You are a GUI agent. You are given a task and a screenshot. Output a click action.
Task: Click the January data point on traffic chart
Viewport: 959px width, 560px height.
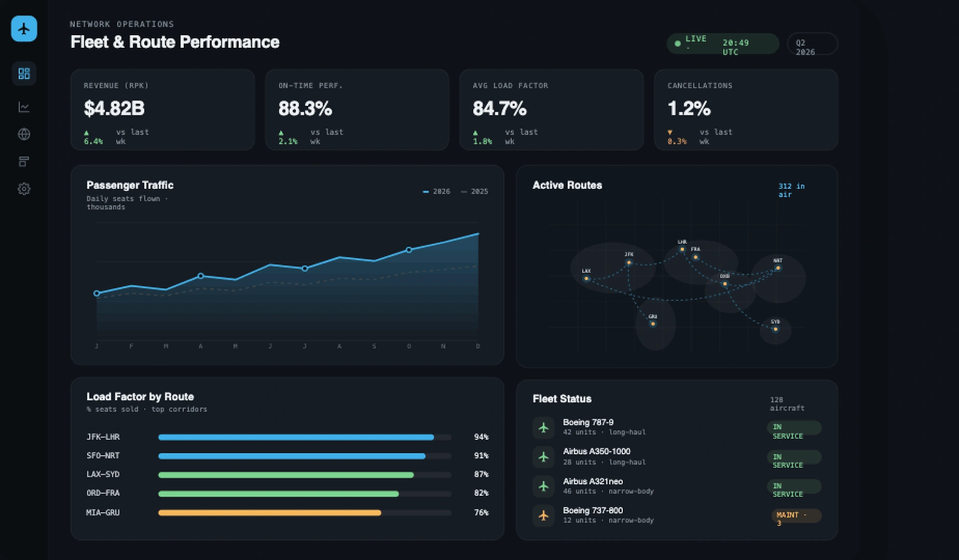pyautogui.click(x=97, y=293)
